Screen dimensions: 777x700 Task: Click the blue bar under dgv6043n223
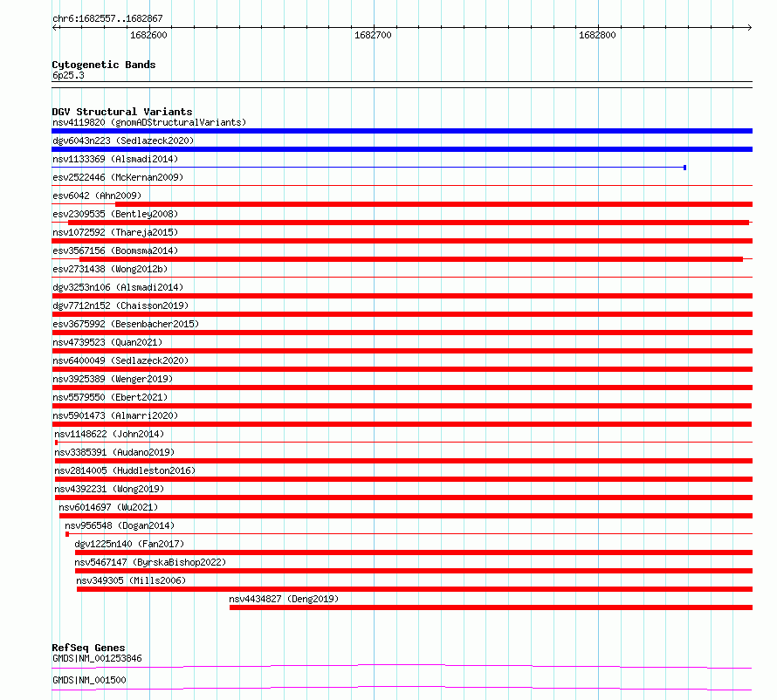402,149
